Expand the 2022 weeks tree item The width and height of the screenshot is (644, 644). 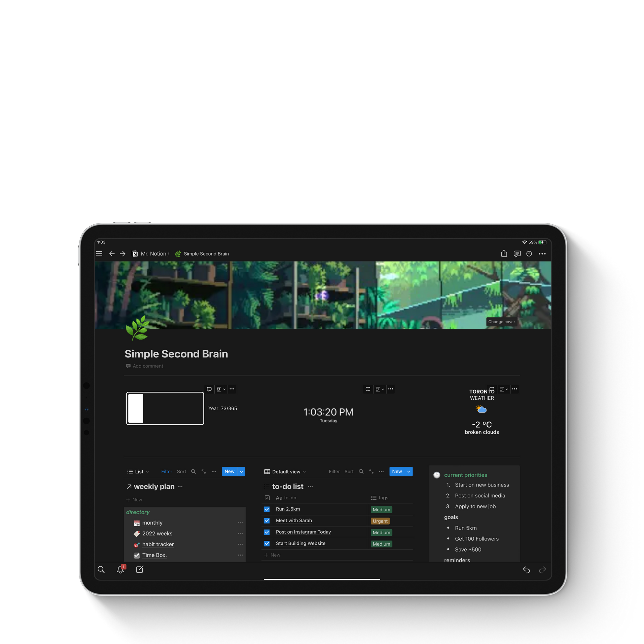128,534
